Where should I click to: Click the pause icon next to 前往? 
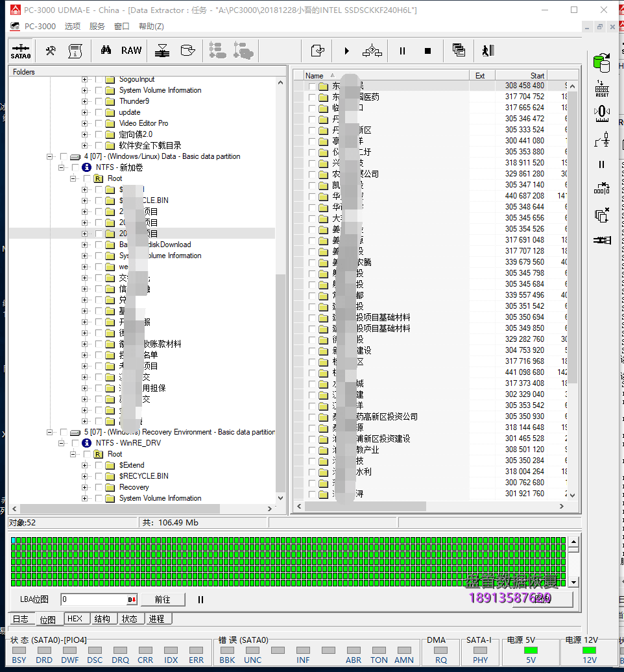pyautogui.click(x=200, y=599)
